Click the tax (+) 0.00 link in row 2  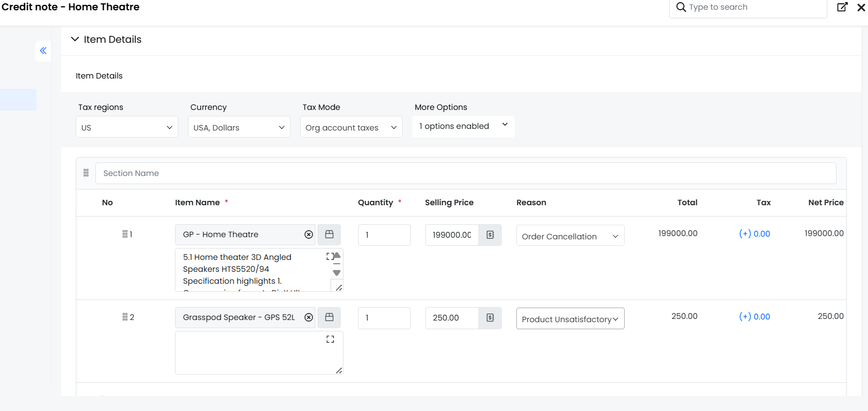pyautogui.click(x=754, y=317)
